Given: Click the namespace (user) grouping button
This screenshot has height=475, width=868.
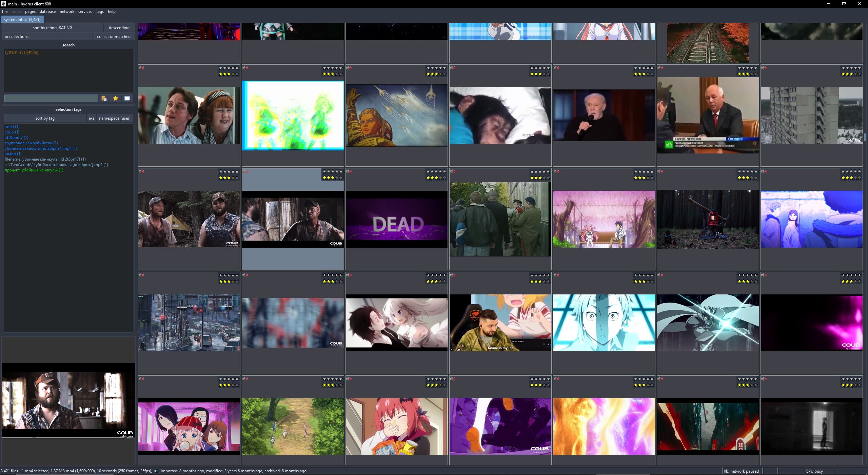Looking at the screenshot, I should (115, 118).
